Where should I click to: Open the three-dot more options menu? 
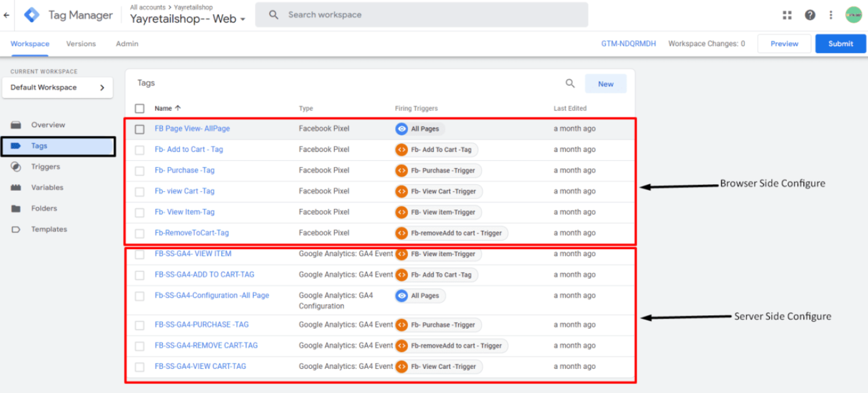pos(831,15)
